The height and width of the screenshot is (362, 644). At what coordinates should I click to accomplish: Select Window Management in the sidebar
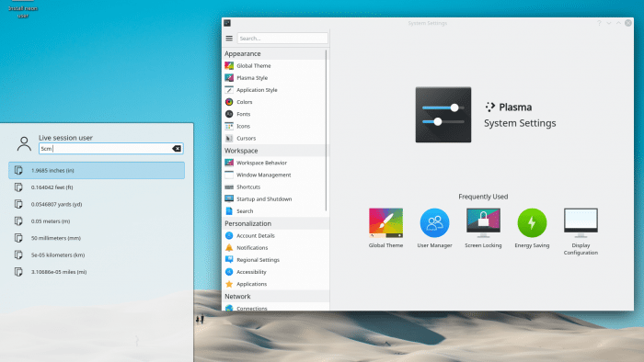pos(275,175)
